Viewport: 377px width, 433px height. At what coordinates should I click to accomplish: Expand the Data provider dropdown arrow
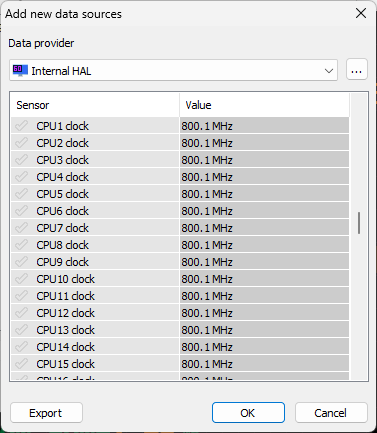[329, 71]
